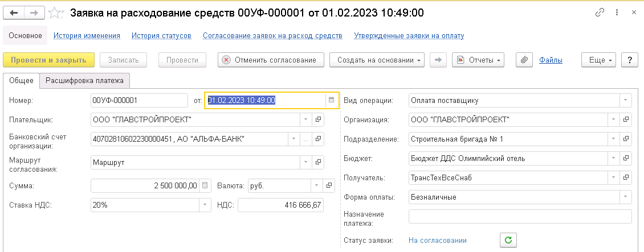Image resolution: width=644 pixels, height=252 pixels.
Task: Open Согласование заявок на расход средств
Action: pos(273,36)
